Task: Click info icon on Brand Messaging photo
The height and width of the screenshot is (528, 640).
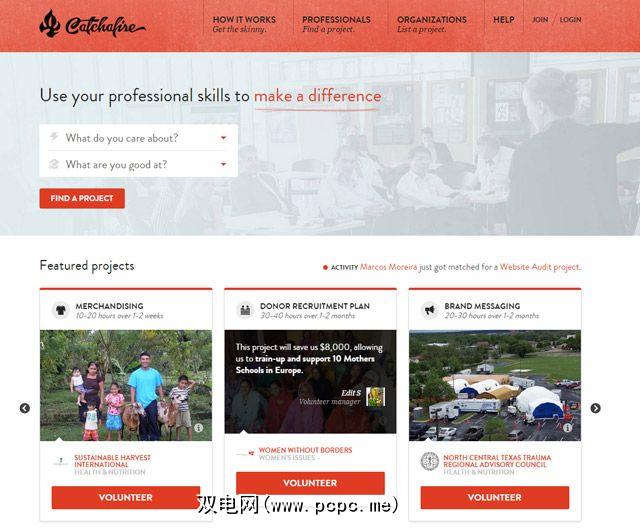Action: [567, 428]
